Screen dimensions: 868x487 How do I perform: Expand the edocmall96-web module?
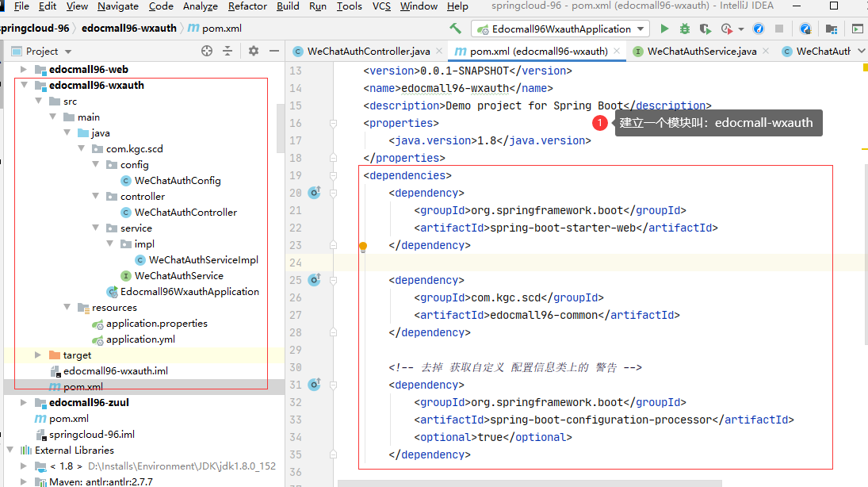pyautogui.click(x=23, y=69)
